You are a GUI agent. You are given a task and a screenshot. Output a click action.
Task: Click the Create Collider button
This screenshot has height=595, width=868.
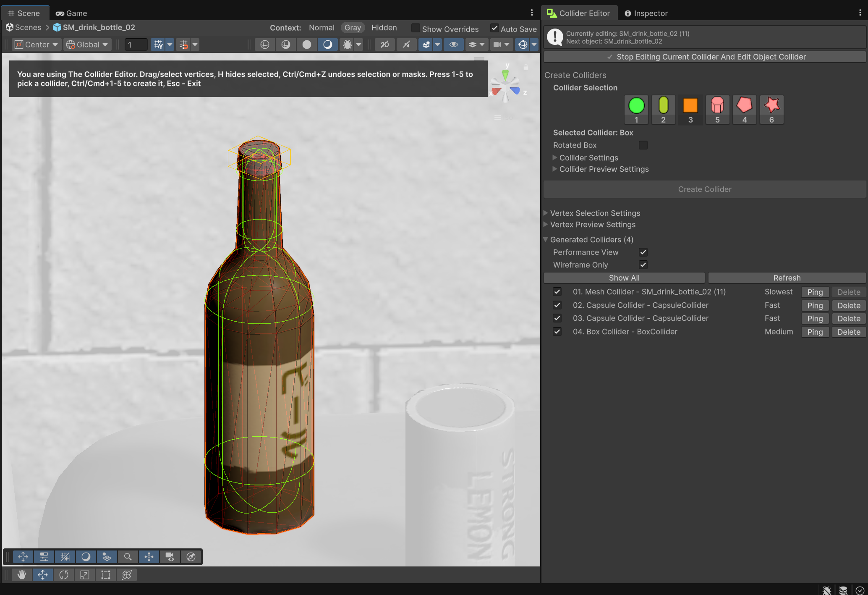705,189
